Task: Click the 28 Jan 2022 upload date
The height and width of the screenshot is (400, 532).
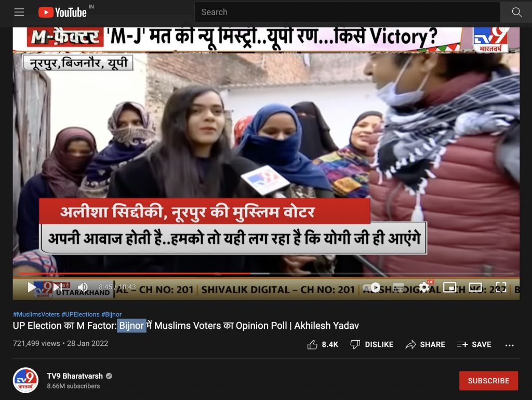Action: point(87,343)
